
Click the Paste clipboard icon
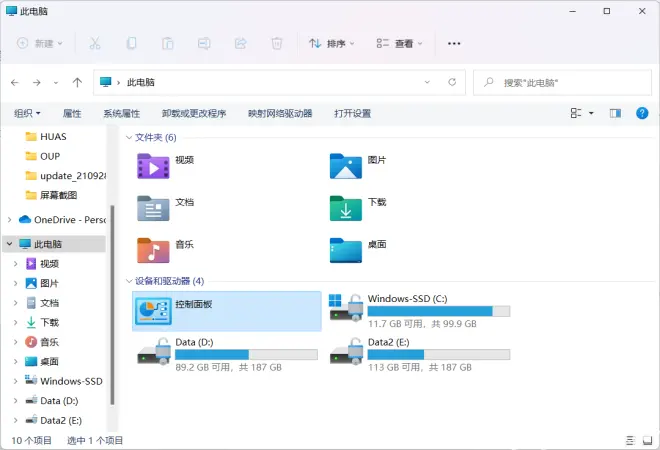[x=168, y=43]
